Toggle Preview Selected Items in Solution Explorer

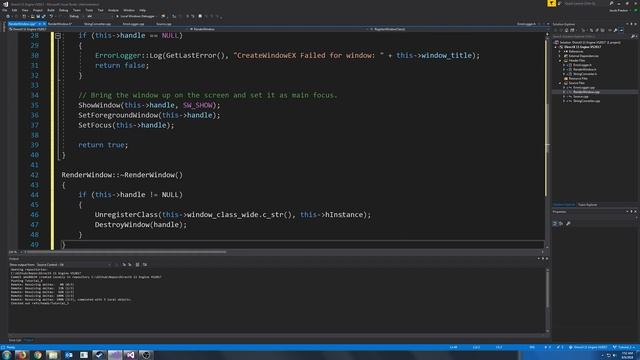tap(621, 30)
